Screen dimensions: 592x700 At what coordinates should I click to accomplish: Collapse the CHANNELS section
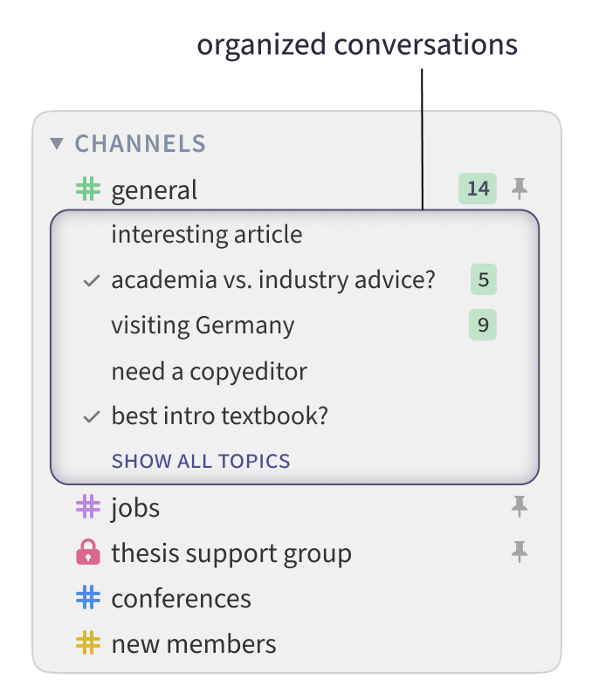(x=58, y=143)
